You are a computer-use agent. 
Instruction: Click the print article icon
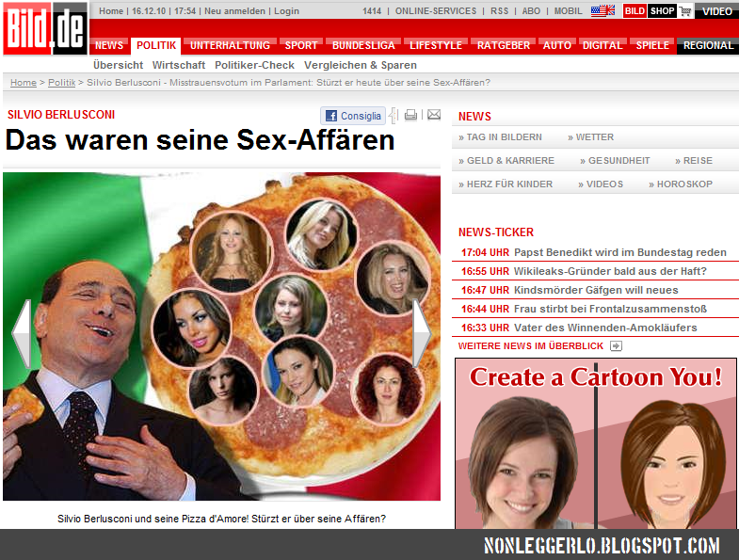coord(410,115)
